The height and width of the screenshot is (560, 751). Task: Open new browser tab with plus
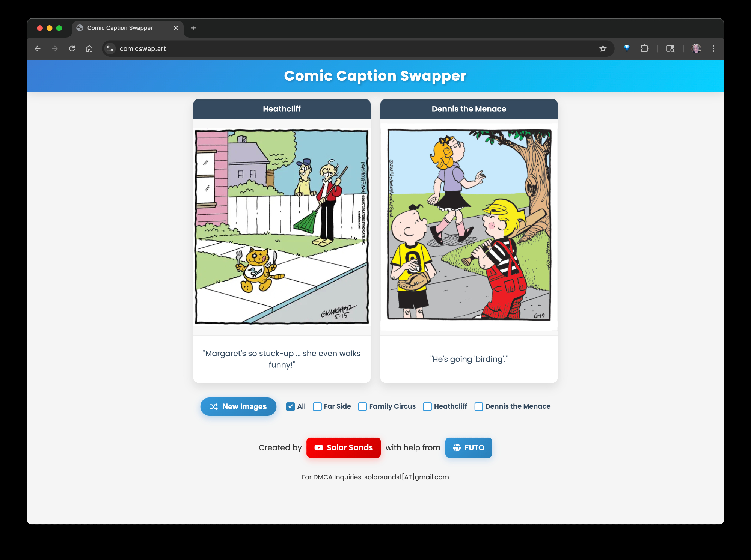193,28
